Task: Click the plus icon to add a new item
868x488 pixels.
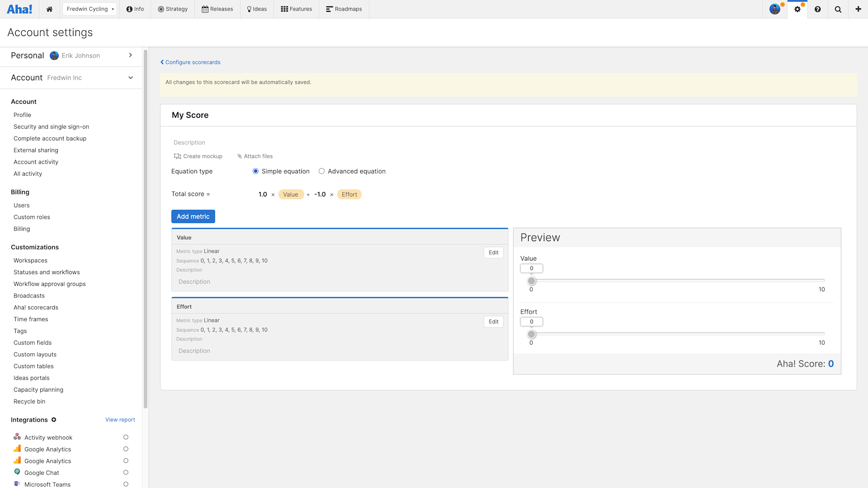Action: pyautogui.click(x=858, y=9)
